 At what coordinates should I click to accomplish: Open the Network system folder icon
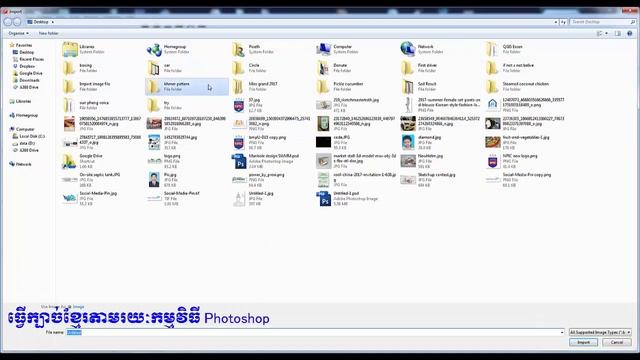click(x=408, y=49)
